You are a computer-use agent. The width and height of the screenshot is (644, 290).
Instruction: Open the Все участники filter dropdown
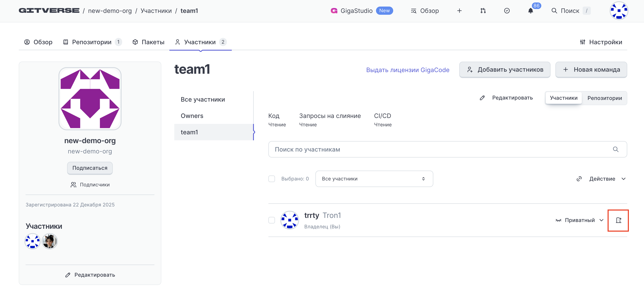[374, 179]
